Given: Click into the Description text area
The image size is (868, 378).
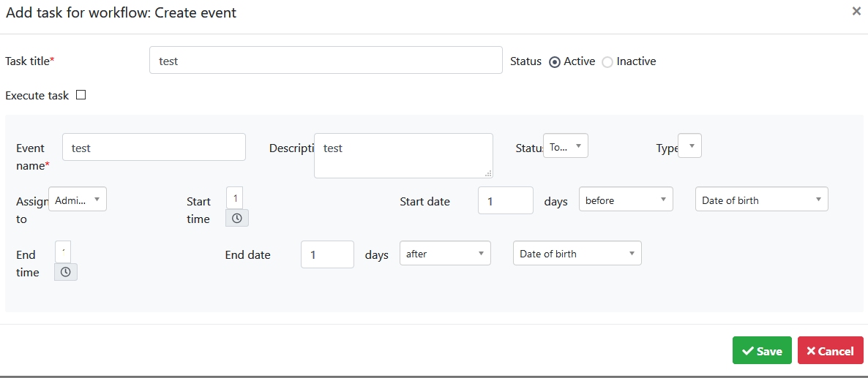Looking at the screenshot, I should click(x=403, y=156).
